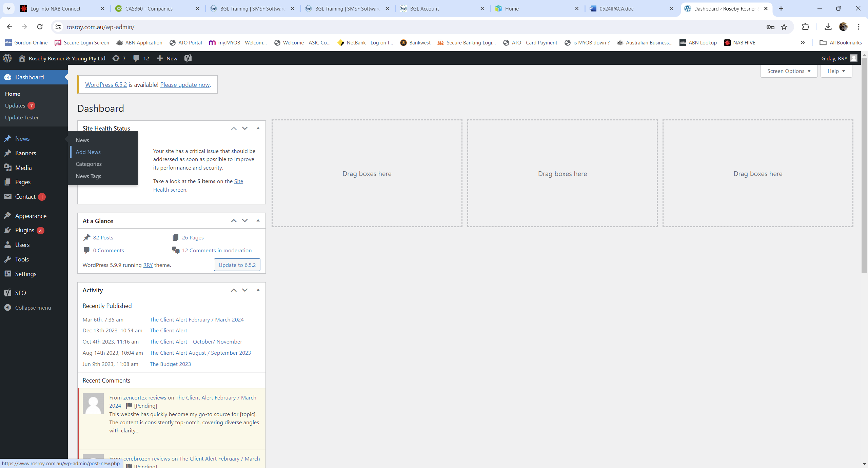
Task: Toggle the Site Health Status panel
Action: (x=258, y=128)
